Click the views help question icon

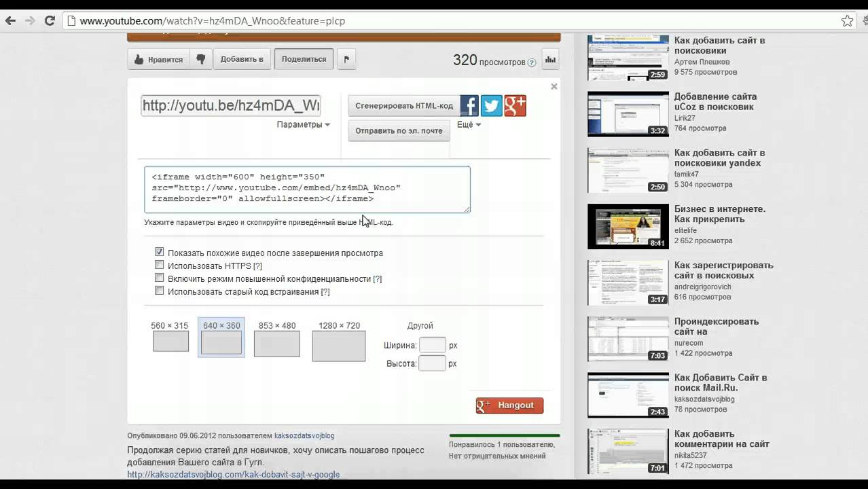coord(532,62)
